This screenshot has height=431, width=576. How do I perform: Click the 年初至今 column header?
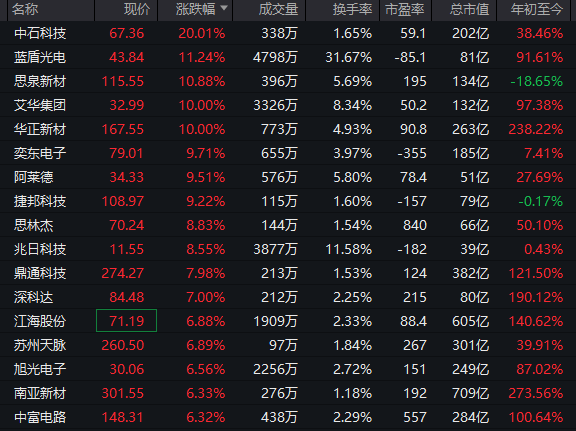pos(537,9)
